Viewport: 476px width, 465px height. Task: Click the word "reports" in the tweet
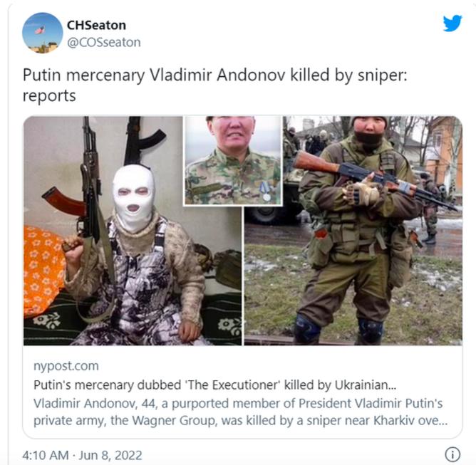(49, 96)
